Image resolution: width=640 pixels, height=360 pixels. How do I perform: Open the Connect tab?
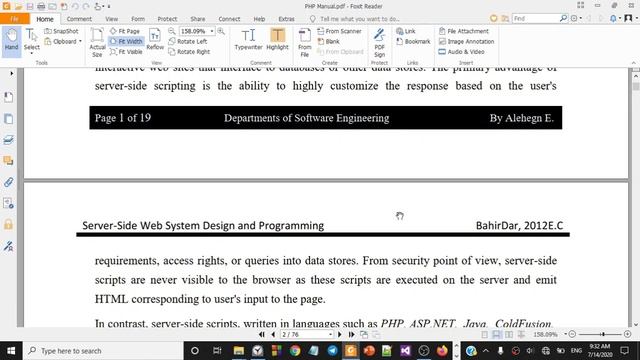coord(229,19)
